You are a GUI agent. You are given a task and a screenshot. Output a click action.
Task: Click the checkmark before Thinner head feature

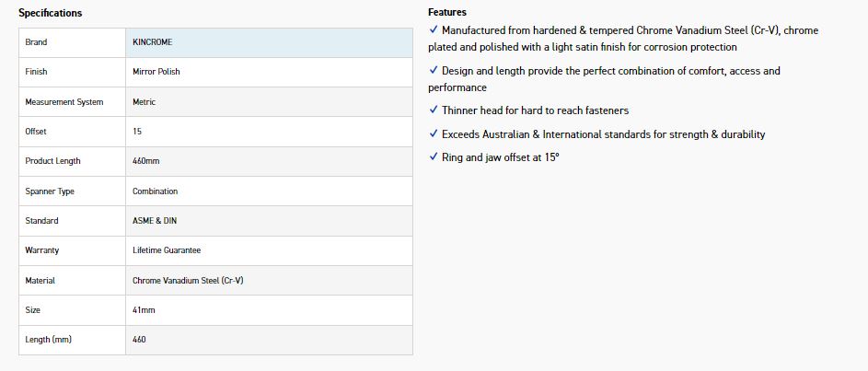pos(434,110)
